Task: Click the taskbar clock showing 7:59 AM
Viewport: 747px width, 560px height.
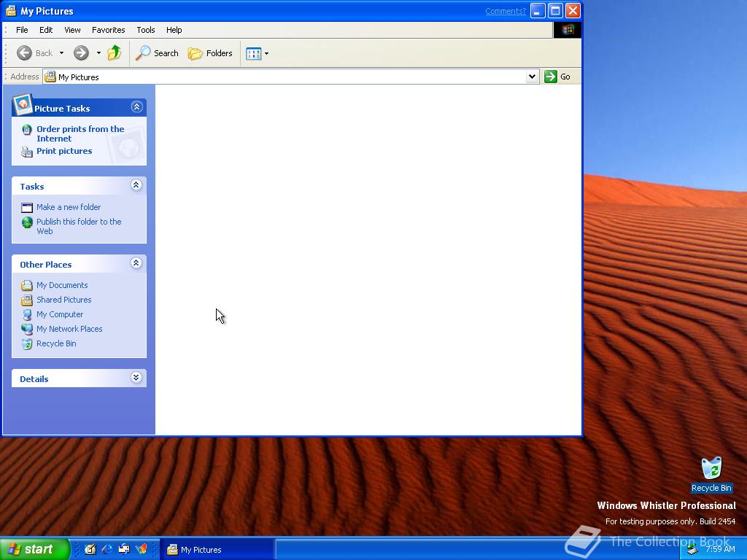Action: 720,549
